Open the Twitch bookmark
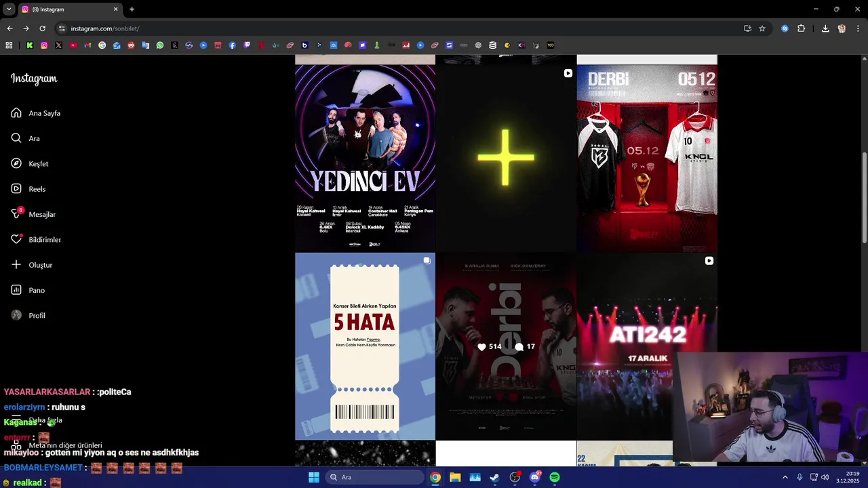 click(247, 45)
